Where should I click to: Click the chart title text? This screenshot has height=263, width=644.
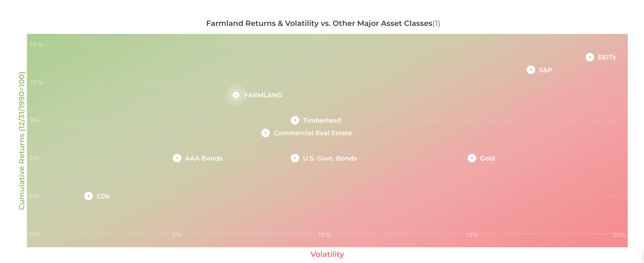pos(319,23)
